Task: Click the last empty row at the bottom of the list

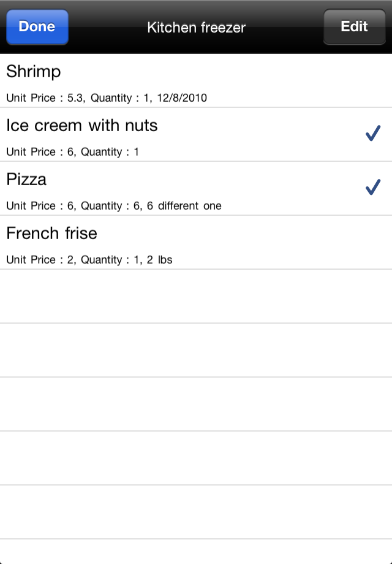Action: tap(196, 552)
